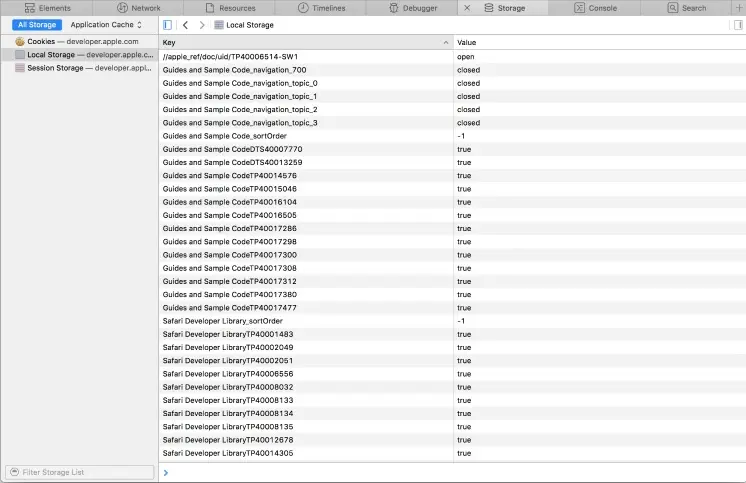Select Safari Developer LibraryTP40014305 row
Image resolution: width=746 pixels, height=483 pixels.
pyautogui.click(x=452, y=453)
